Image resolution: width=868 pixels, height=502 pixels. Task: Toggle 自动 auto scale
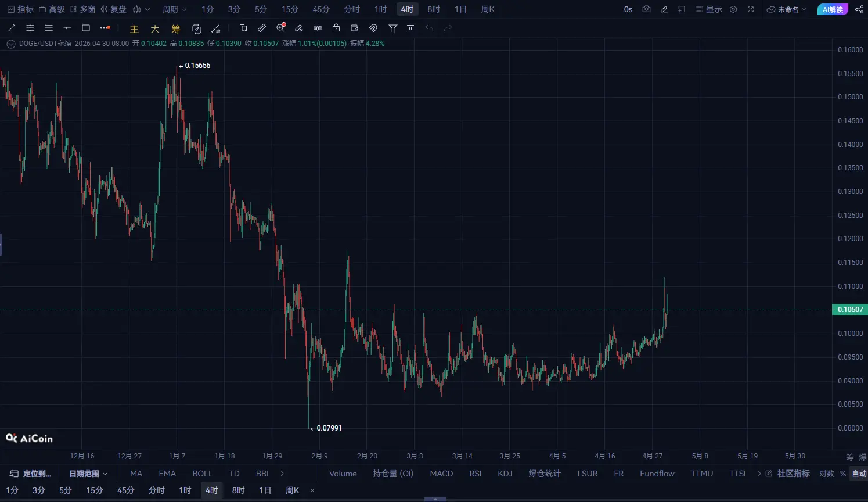pyautogui.click(x=859, y=474)
